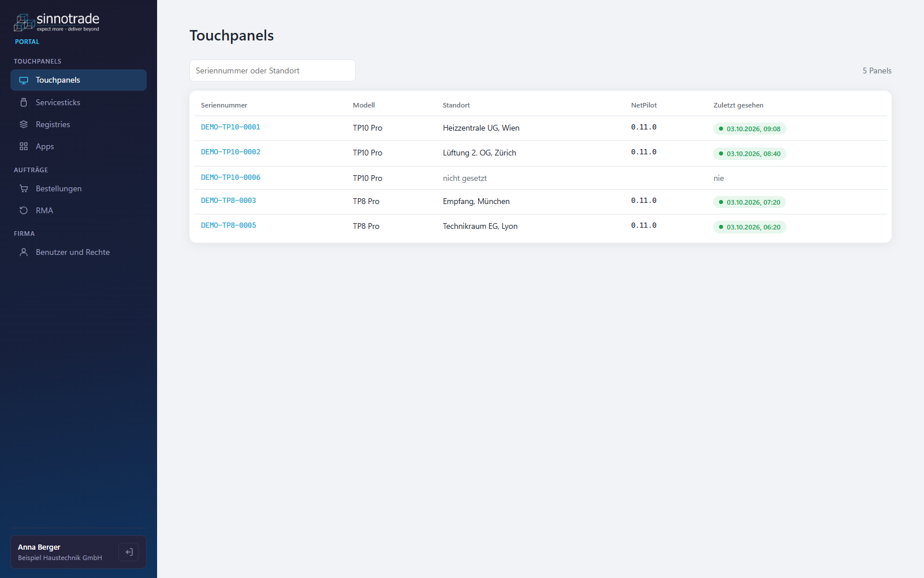Click the Zuletzt gesehen column header
Screen dimensions: 924x578
(738, 105)
